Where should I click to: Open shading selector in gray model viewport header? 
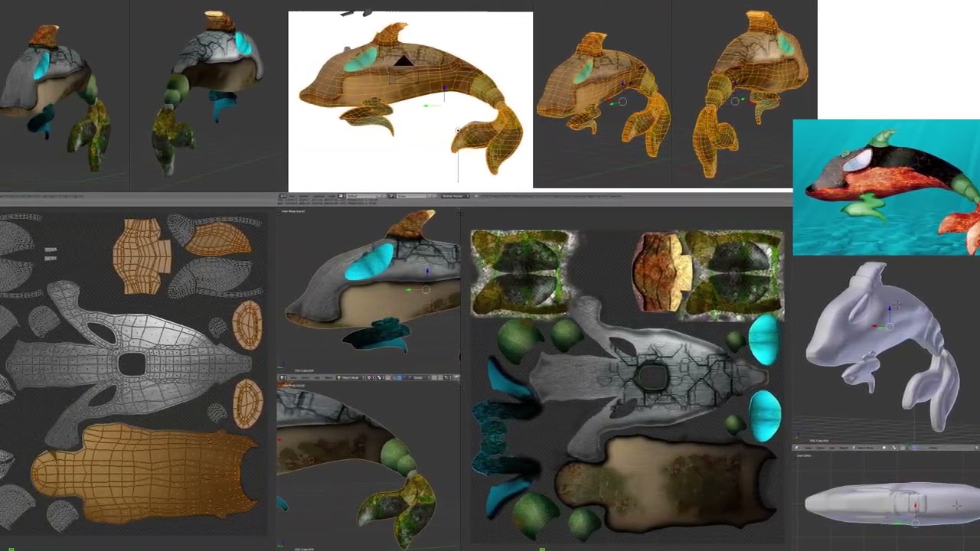[x=884, y=448]
